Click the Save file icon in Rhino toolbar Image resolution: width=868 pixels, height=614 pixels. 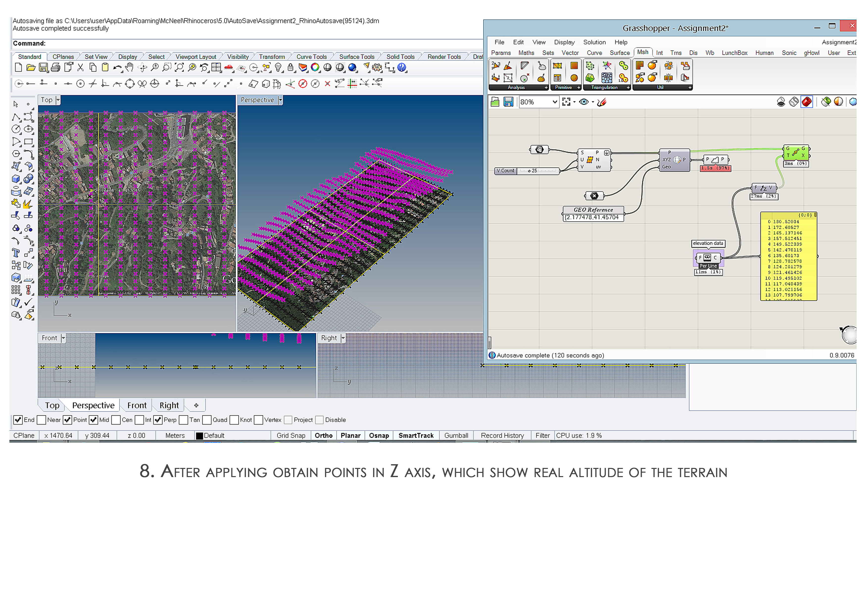(44, 68)
